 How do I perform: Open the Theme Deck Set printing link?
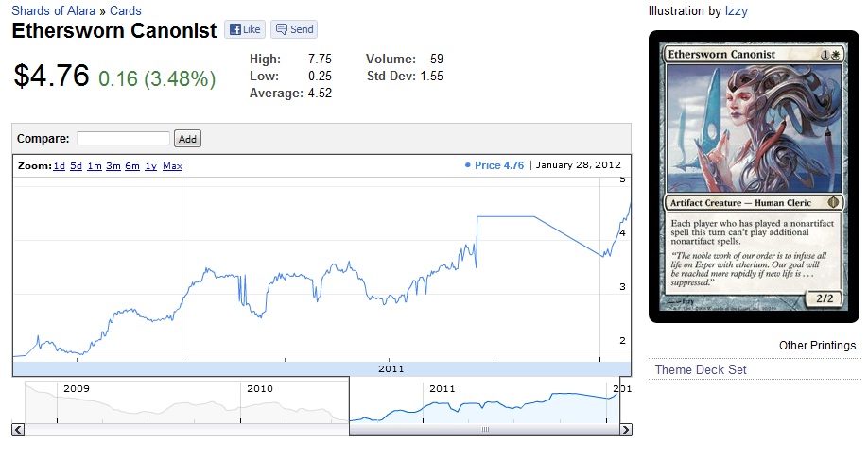tap(701, 369)
